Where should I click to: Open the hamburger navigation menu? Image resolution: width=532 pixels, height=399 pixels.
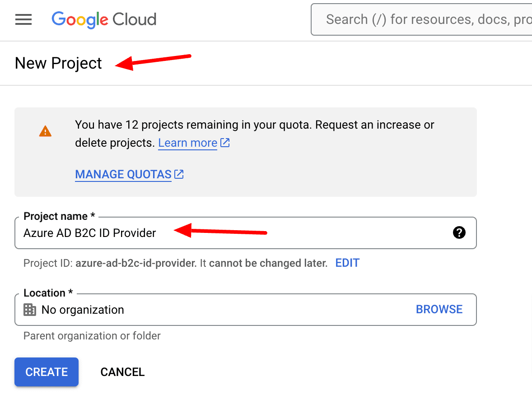pos(23,19)
